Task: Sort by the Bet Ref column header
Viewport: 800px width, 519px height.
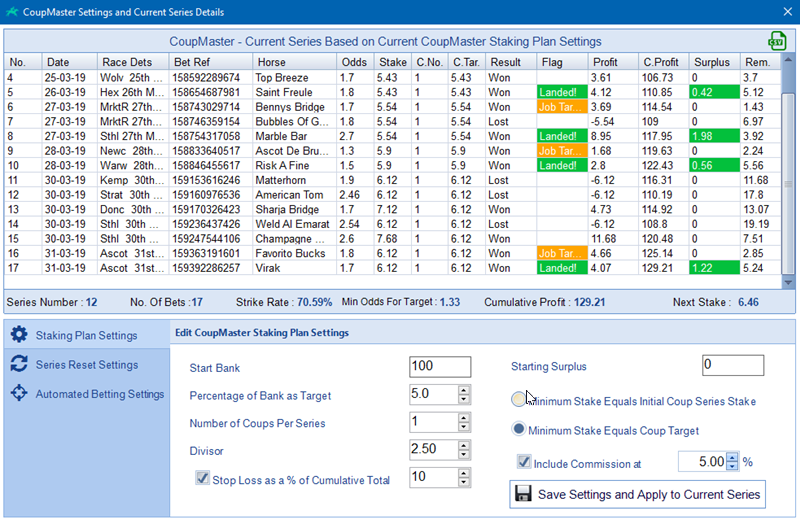Action: (210, 62)
